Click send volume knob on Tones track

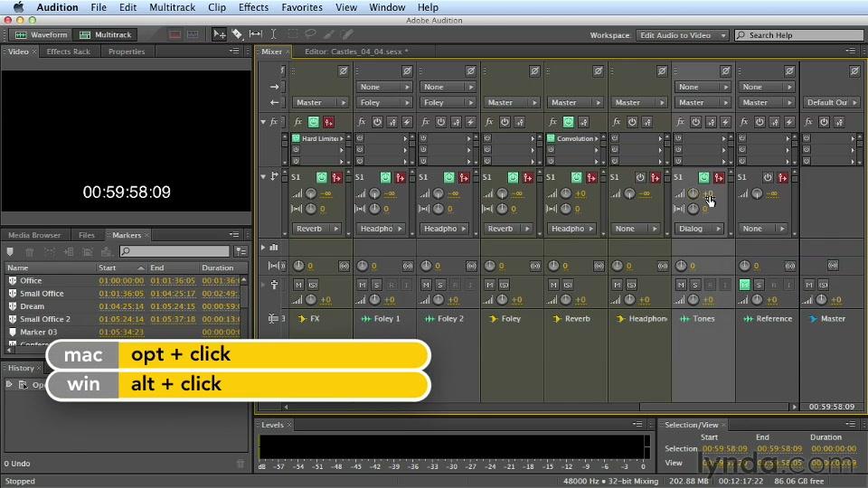pos(693,193)
